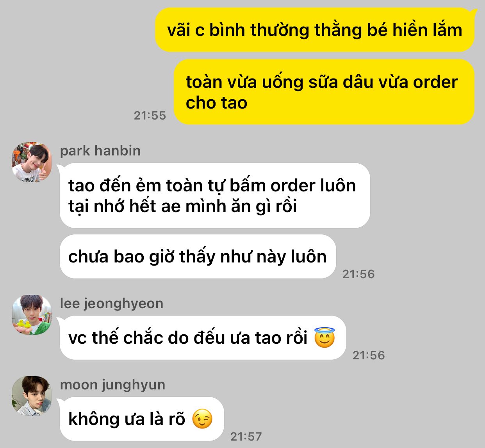Tap the winking face emoji
Viewport: 485px width, 448px height.
pyautogui.click(x=202, y=419)
